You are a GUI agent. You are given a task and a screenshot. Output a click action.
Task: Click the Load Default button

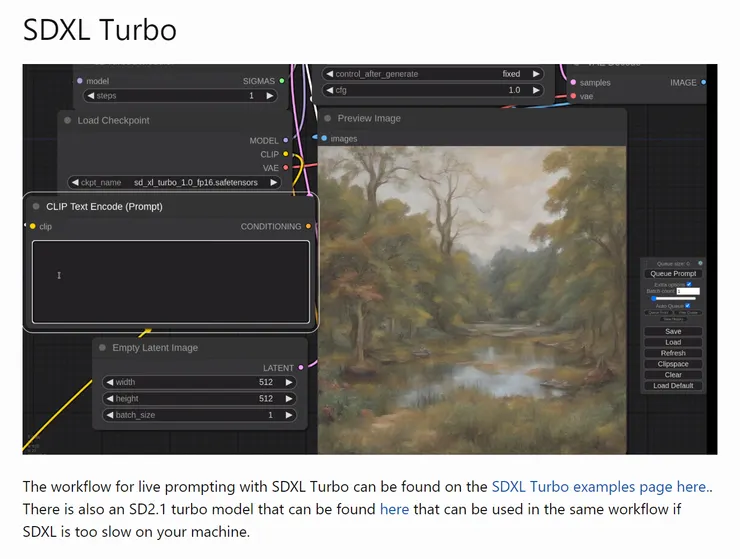pyautogui.click(x=673, y=386)
